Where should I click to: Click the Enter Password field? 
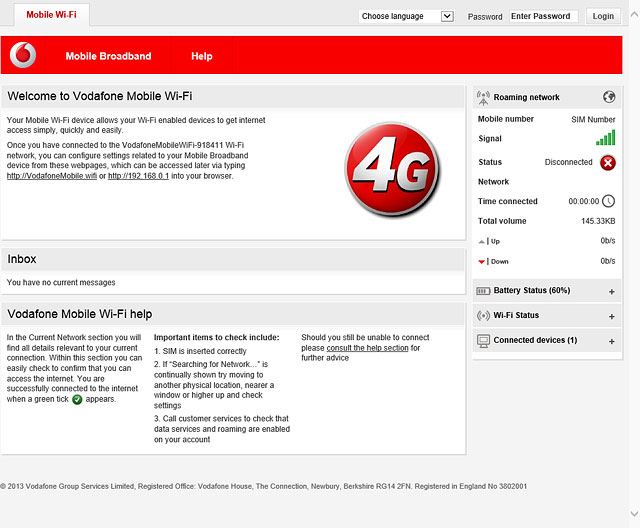(x=543, y=16)
